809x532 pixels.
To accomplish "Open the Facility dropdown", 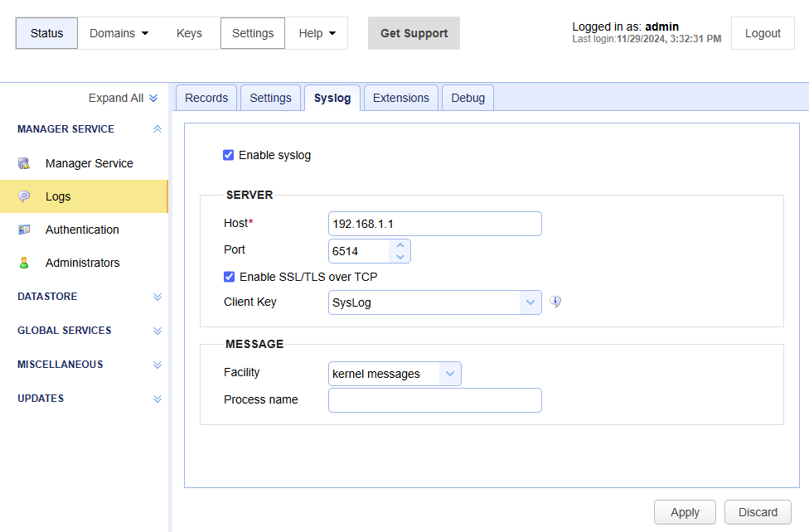I will pos(395,374).
